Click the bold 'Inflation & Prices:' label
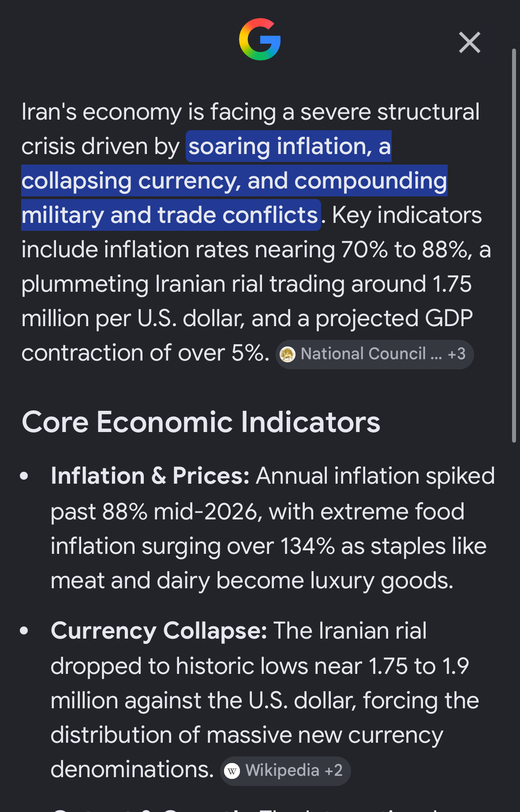520x812 pixels. click(150, 476)
